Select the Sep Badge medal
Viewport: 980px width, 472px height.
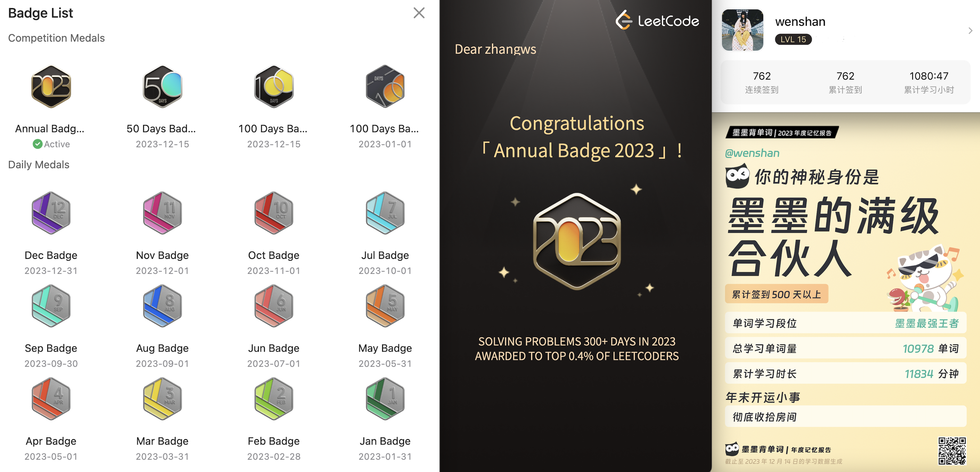[51, 306]
